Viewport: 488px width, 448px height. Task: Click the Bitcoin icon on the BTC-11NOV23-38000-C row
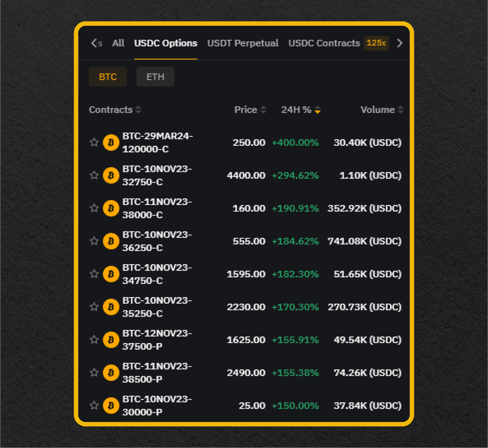111,208
